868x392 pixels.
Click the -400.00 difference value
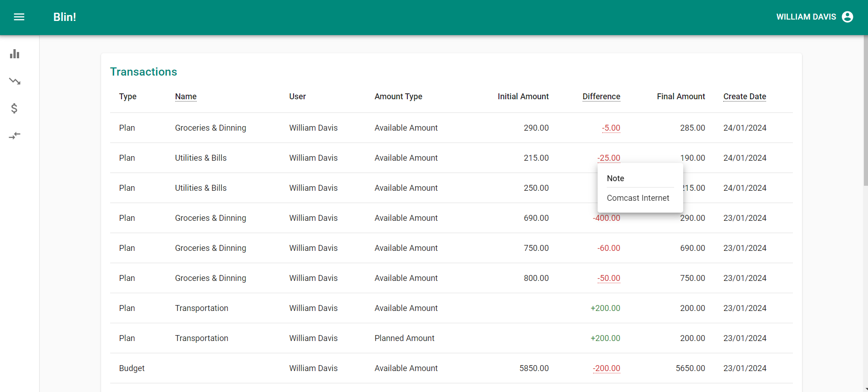click(x=606, y=218)
